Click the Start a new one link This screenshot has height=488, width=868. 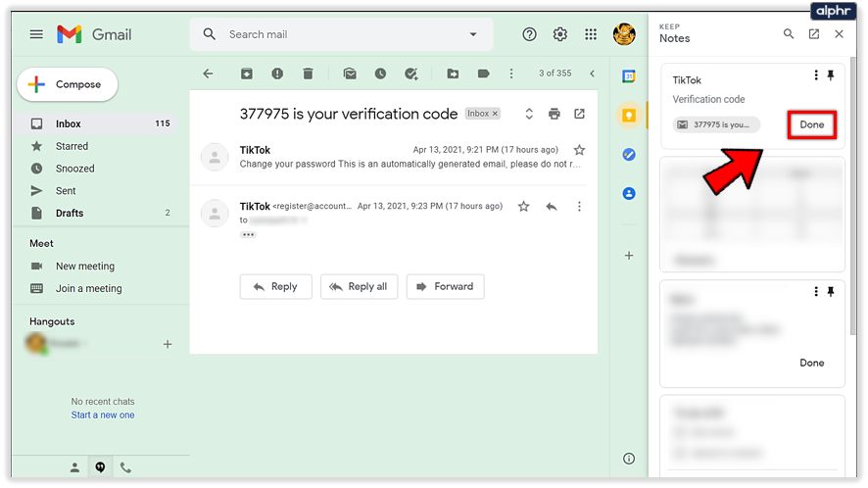click(x=103, y=415)
